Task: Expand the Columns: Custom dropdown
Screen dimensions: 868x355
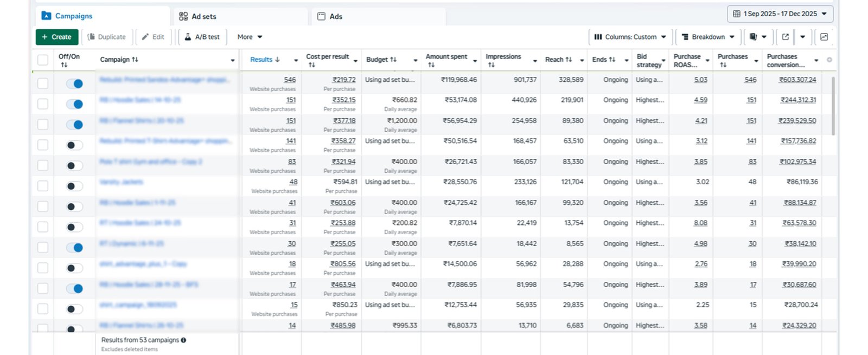Action: tap(630, 37)
